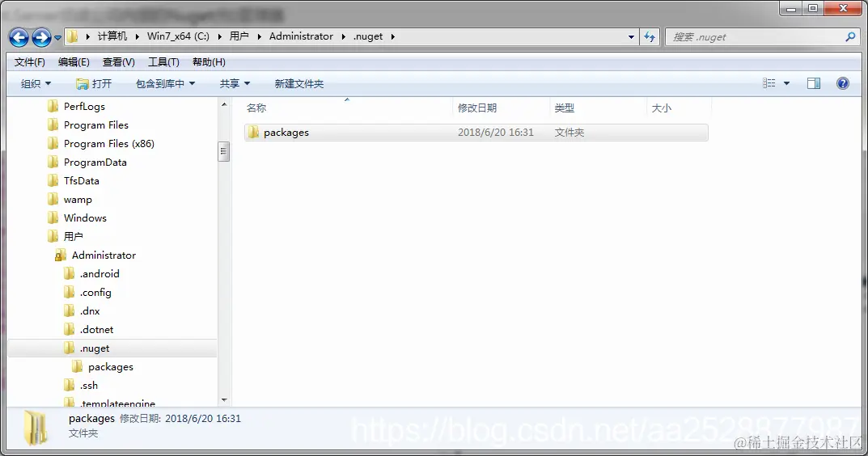The height and width of the screenshot is (456, 868).
Task: Select packages subfolder in tree
Action: point(110,367)
